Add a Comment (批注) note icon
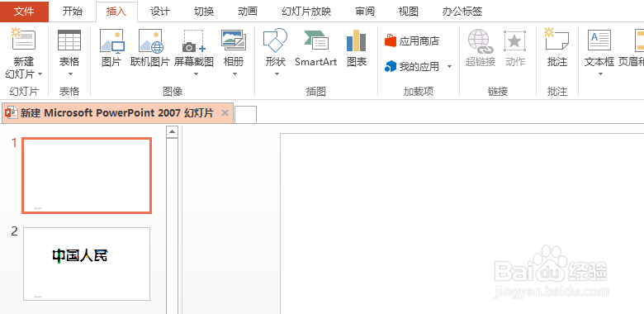Screen dimensions: 644x314 click(557, 40)
